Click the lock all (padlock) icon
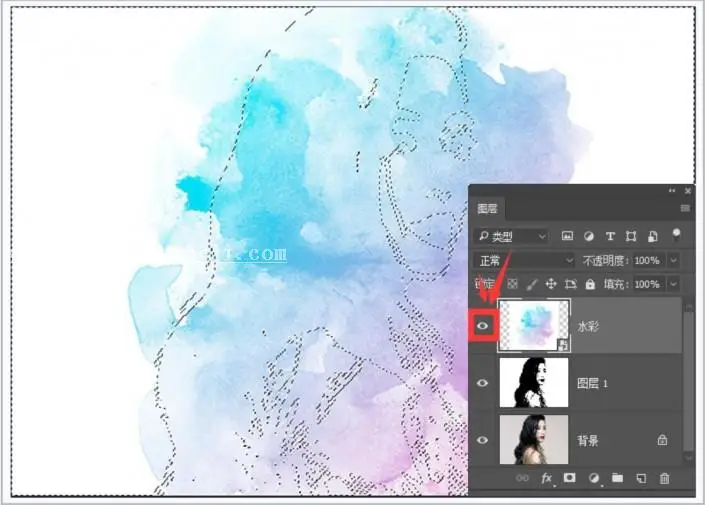This screenshot has height=505, width=705. pos(590,284)
